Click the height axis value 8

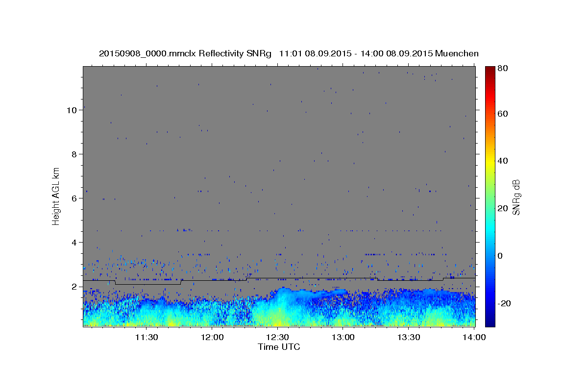coord(74,154)
